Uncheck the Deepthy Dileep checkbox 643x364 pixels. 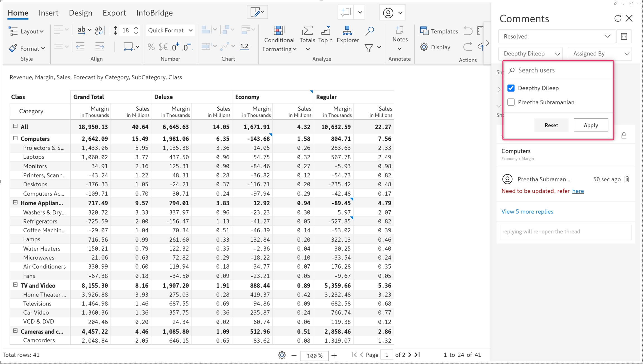point(511,88)
